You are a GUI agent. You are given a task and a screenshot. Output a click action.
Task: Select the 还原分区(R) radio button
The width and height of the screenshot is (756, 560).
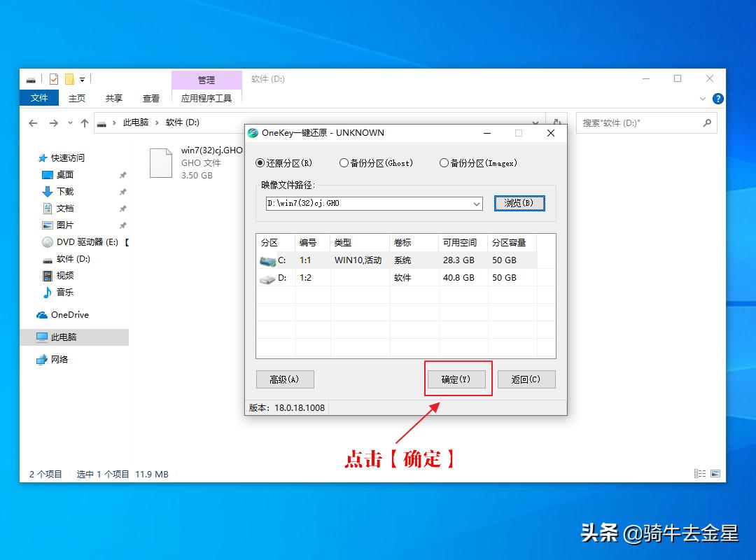(259, 162)
